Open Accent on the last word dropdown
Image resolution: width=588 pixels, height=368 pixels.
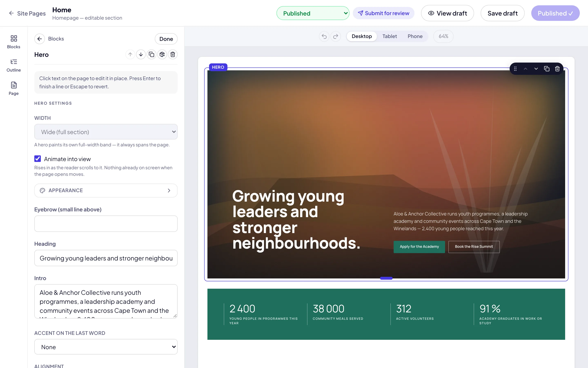pos(106,347)
